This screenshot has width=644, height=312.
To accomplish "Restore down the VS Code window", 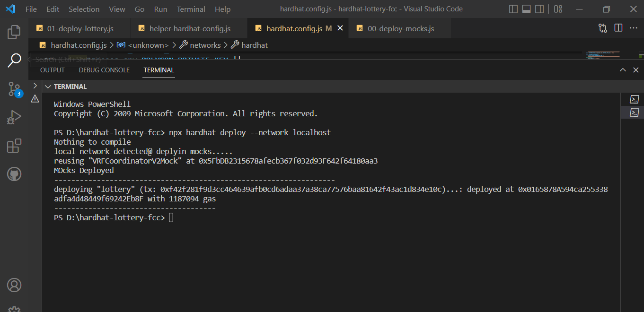I will pos(607,9).
